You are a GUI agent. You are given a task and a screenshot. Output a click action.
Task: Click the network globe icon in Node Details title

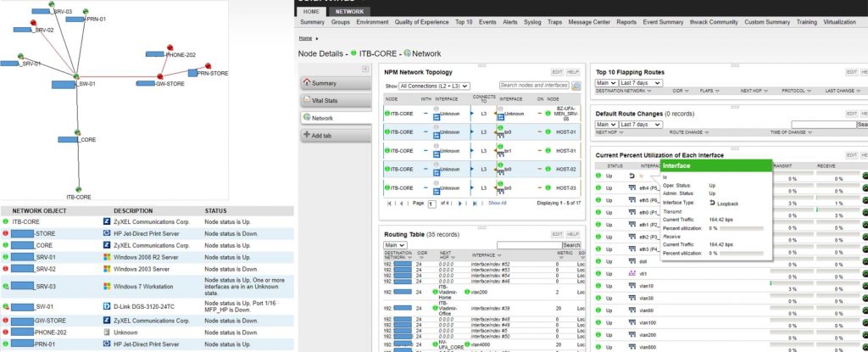pos(408,53)
